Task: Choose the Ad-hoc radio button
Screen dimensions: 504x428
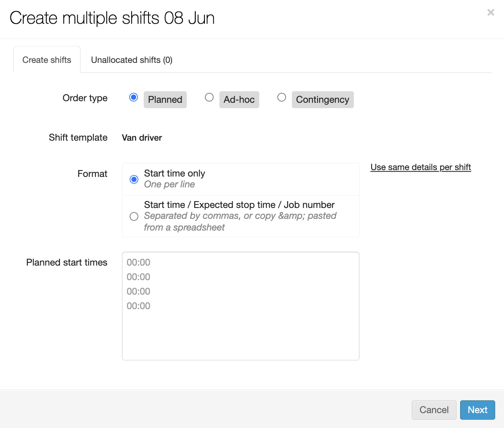Action: tap(209, 98)
